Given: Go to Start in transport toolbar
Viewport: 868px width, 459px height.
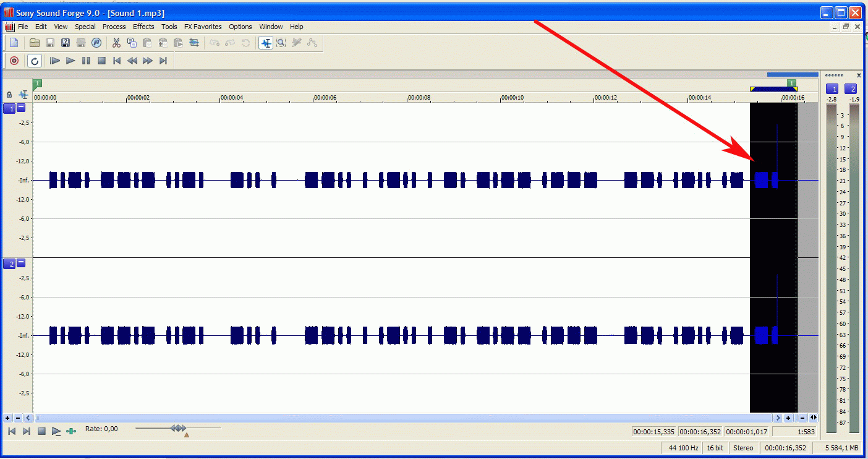Looking at the screenshot, I should tap(117, 61).
